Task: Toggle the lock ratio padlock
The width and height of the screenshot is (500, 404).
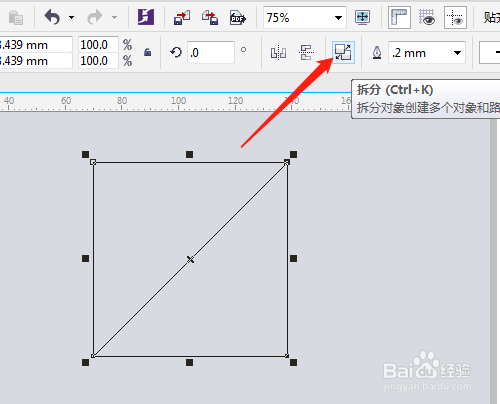Action: pos(148,52)
